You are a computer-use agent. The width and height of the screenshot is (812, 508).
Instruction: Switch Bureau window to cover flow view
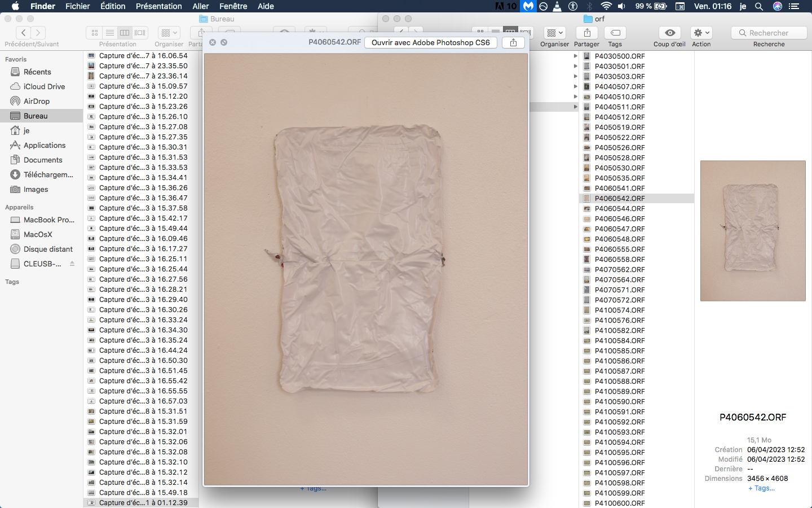point(140,33)
